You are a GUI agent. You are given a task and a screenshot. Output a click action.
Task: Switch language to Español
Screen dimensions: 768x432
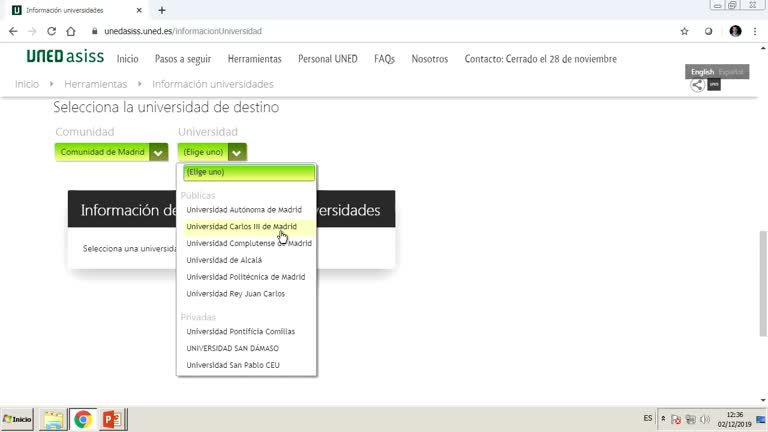[x=731, y=72]
